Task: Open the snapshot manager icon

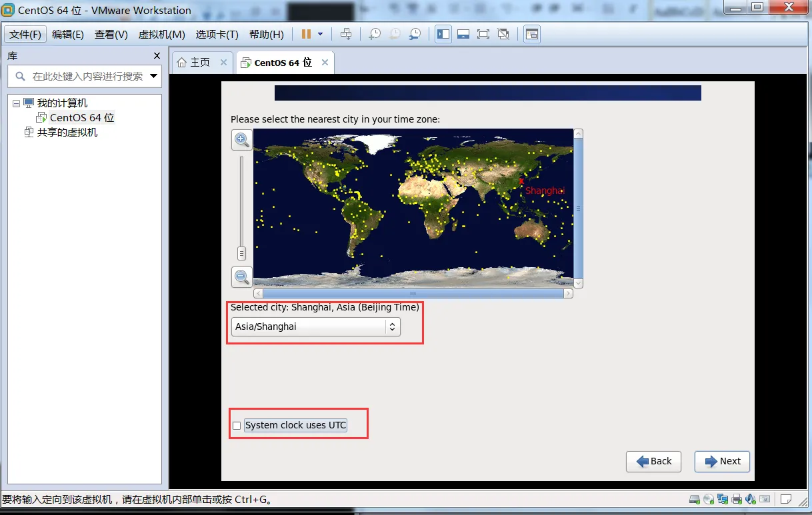Action: 415,34
